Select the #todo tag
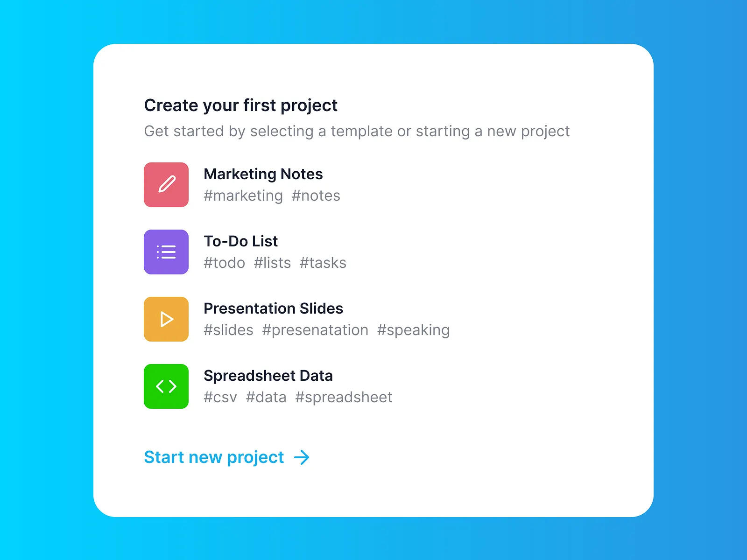747x560 pixels. (225, 263)
